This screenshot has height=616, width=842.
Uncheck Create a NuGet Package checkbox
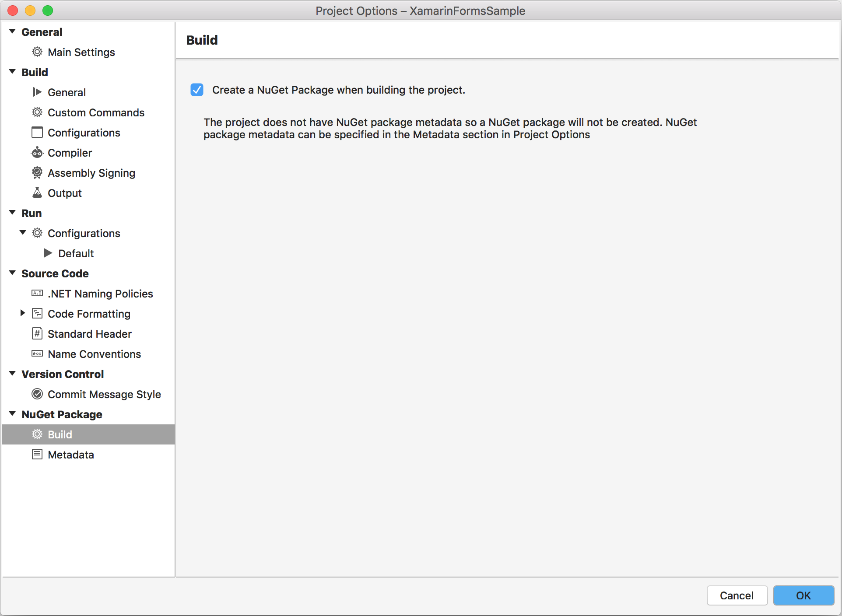[197, 90]
